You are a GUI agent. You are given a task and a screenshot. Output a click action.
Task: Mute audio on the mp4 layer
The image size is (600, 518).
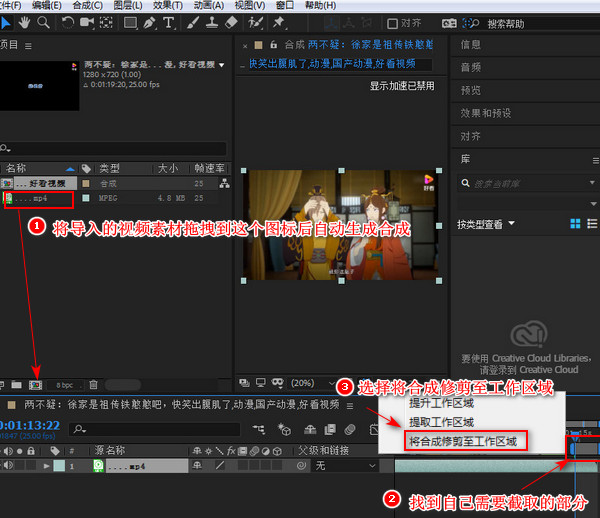pyautogui.click(x=8, y=466)
